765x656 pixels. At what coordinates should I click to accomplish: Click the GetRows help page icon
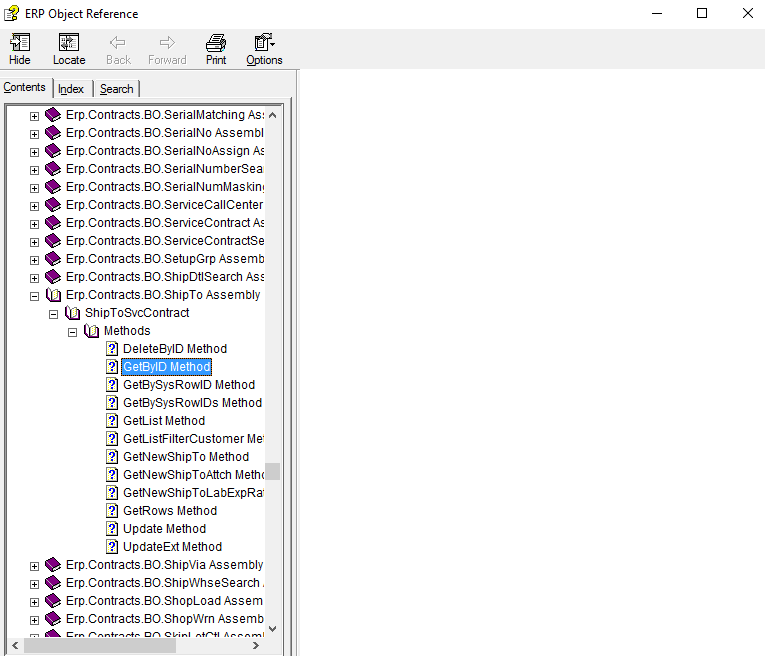pos(112,511)
